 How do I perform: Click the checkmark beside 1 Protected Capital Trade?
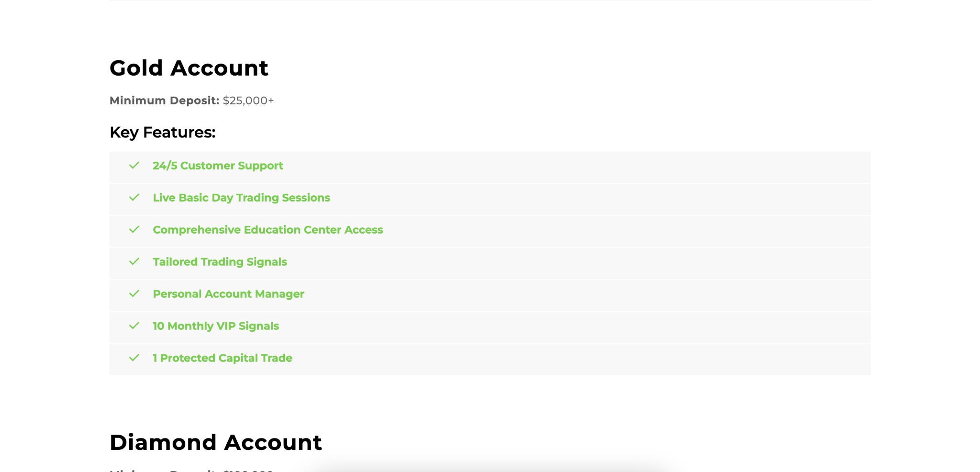[134, 358]
